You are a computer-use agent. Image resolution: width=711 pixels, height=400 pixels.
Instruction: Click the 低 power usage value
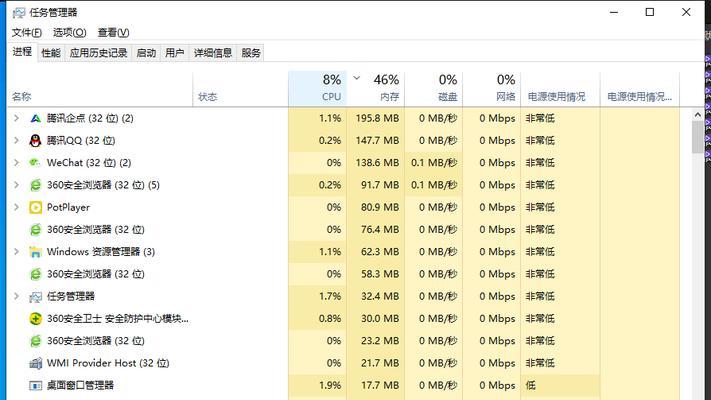coord(531,385)
